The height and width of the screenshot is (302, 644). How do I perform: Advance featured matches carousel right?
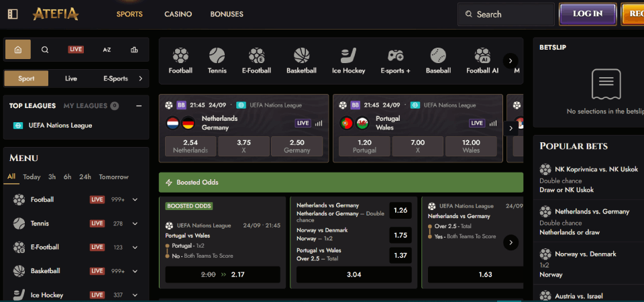point(511,128)
